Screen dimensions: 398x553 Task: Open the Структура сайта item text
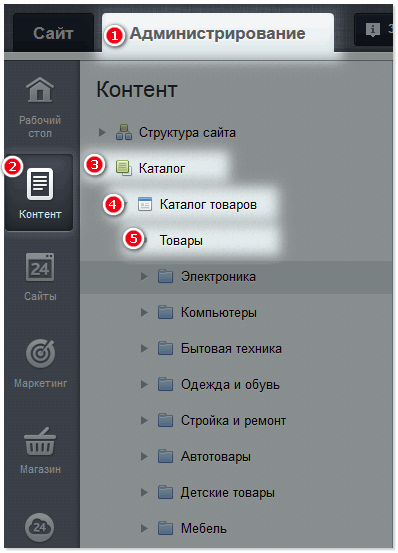[x=187, y=133]
